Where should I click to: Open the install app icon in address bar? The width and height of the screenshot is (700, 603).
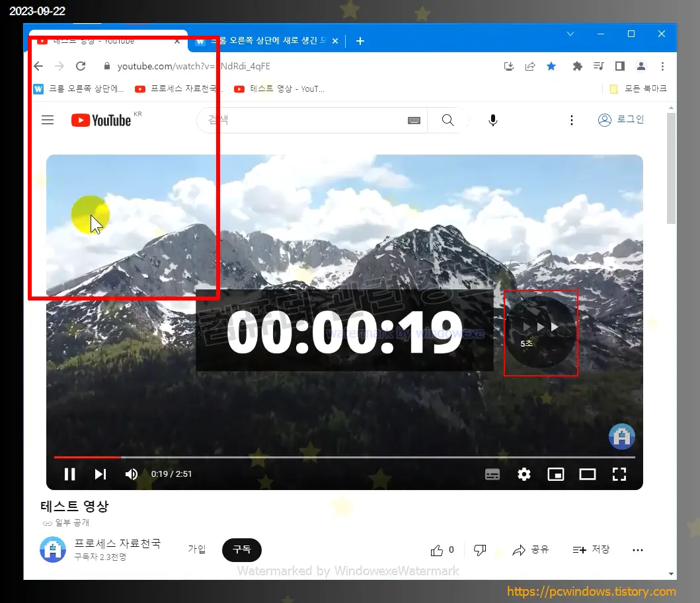pos(508,66)
